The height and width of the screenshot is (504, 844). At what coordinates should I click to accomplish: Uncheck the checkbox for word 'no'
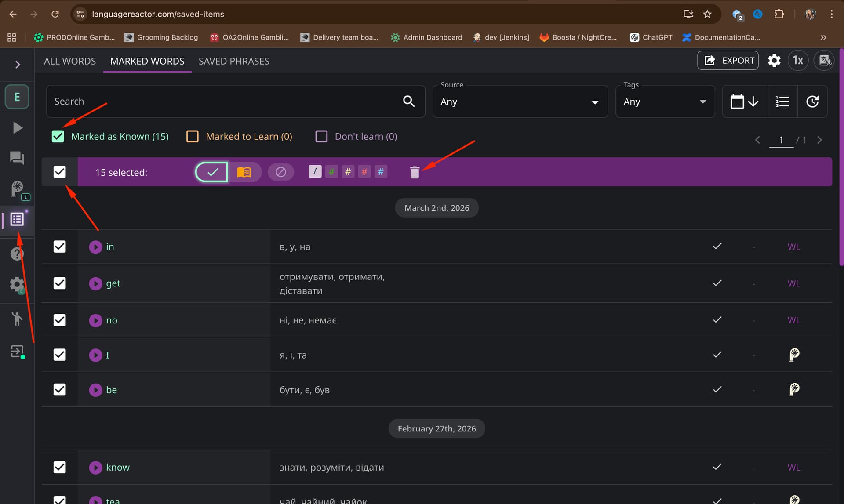pyautogui.click(x=59, y=320)
